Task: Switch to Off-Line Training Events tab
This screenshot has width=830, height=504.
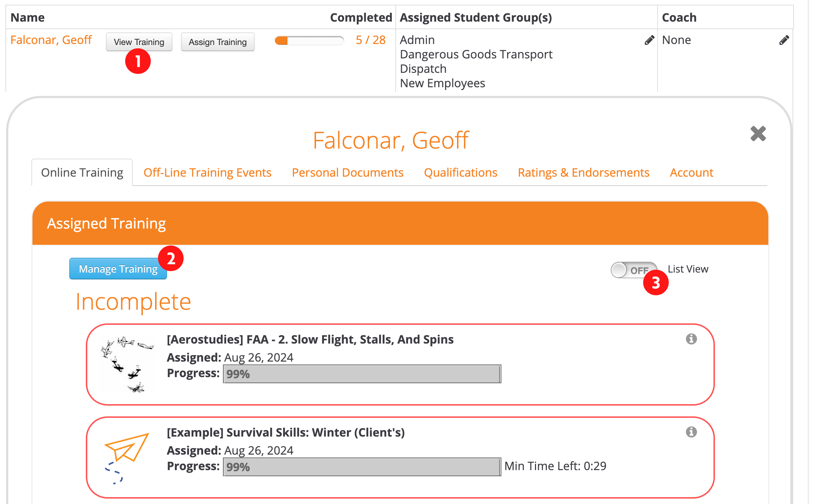Action: (207, 173)
